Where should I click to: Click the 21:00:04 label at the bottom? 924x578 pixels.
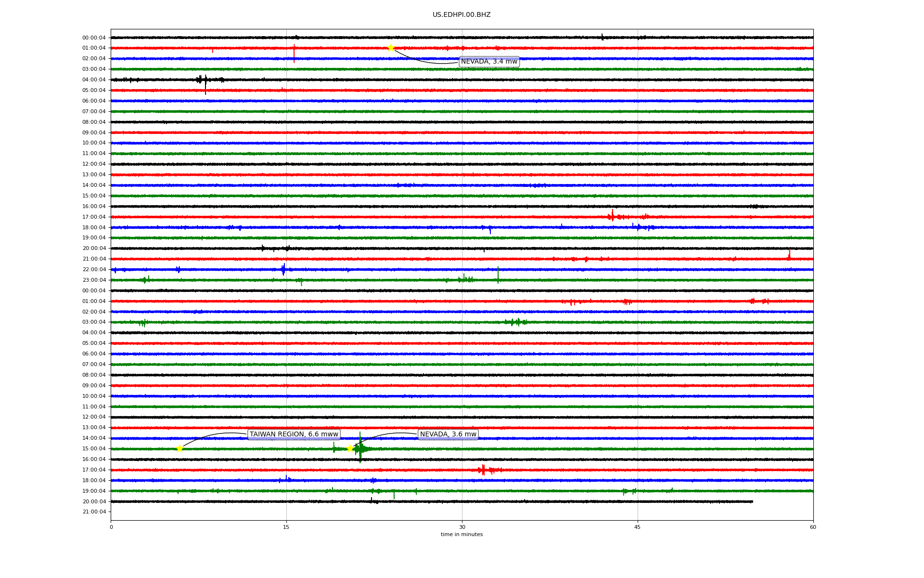(94, 512)
